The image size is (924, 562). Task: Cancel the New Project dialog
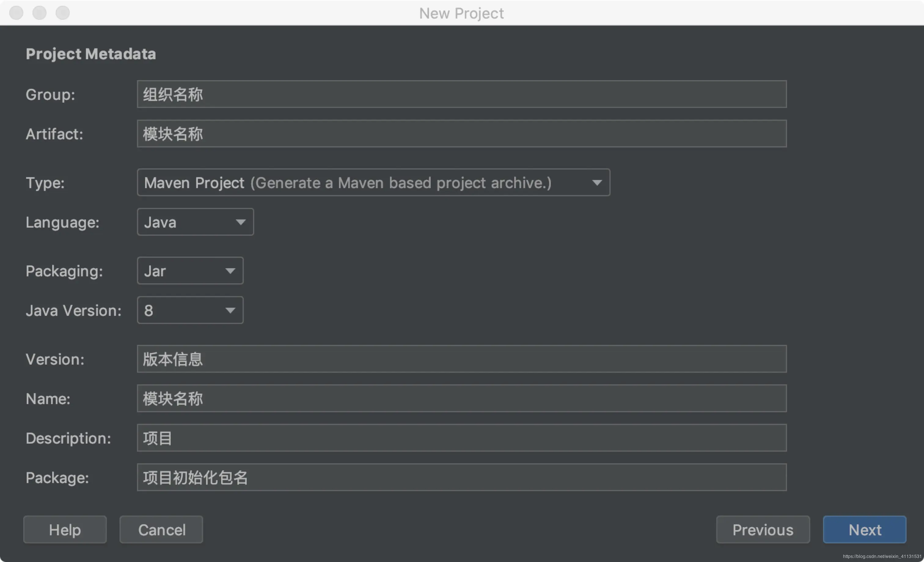(x=161, y=529)
